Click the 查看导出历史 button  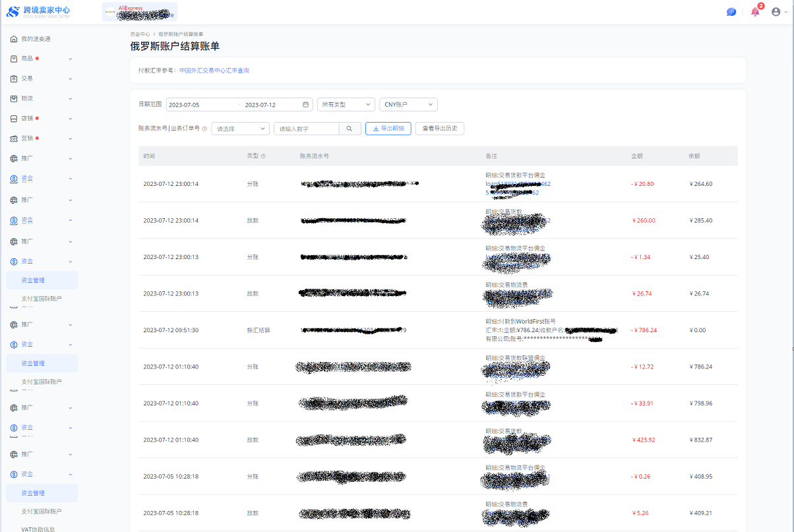[439, 129]
